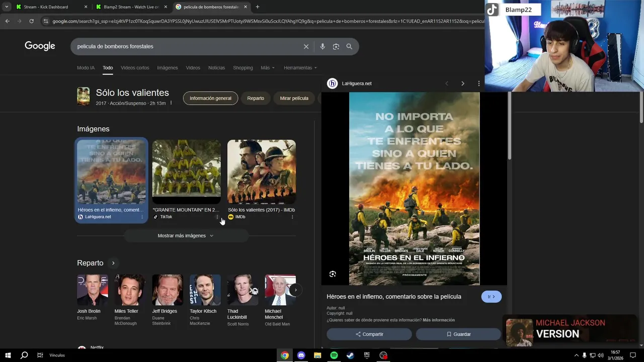Open options for TikTok image result
Screen dimensions: 644x362
tap(217, 217)
